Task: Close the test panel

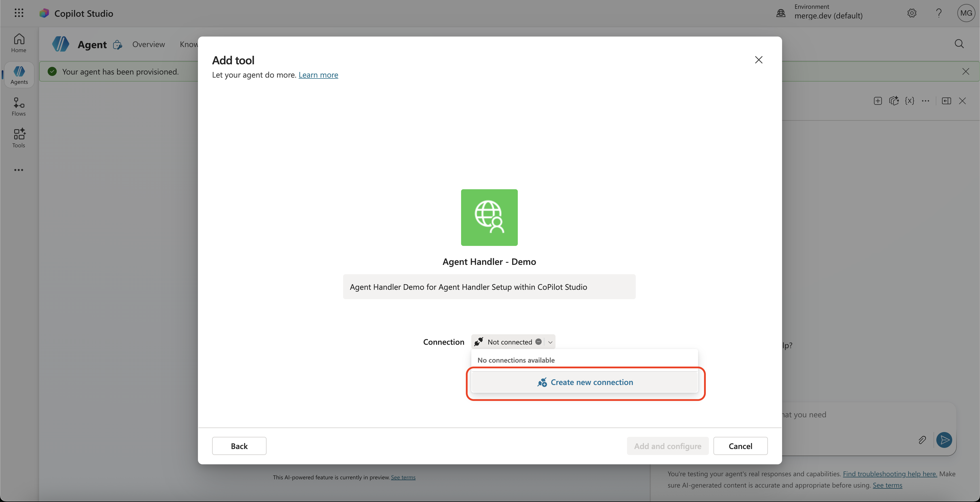Action: point(962,101)
